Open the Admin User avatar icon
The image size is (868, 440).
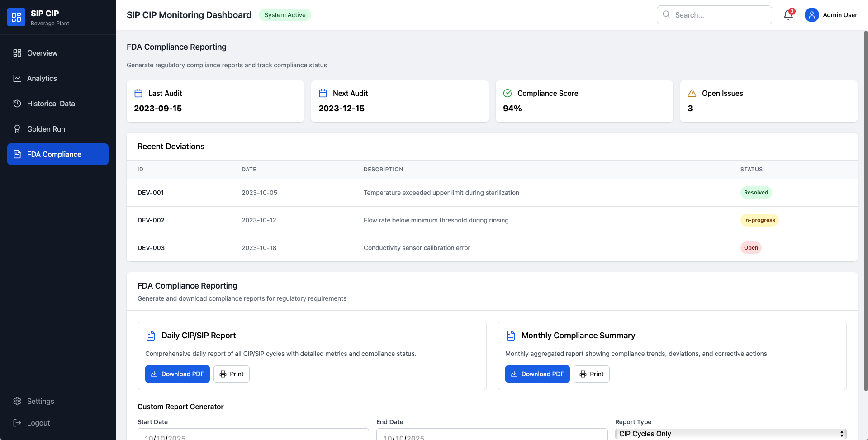pos(811,15)
